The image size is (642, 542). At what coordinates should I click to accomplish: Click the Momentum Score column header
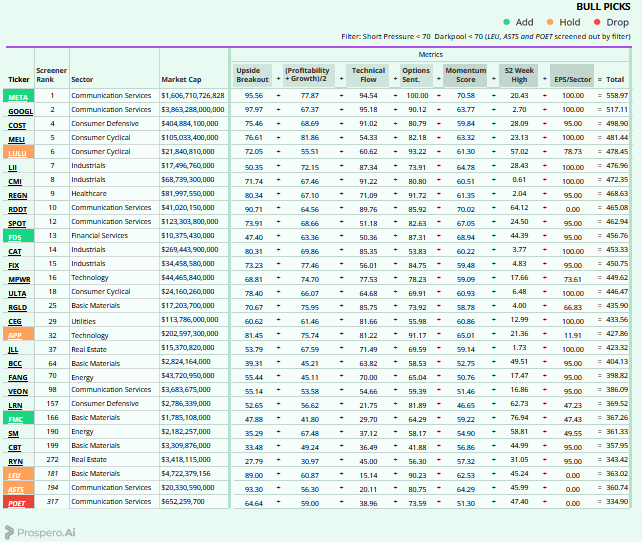pos(466,75)
